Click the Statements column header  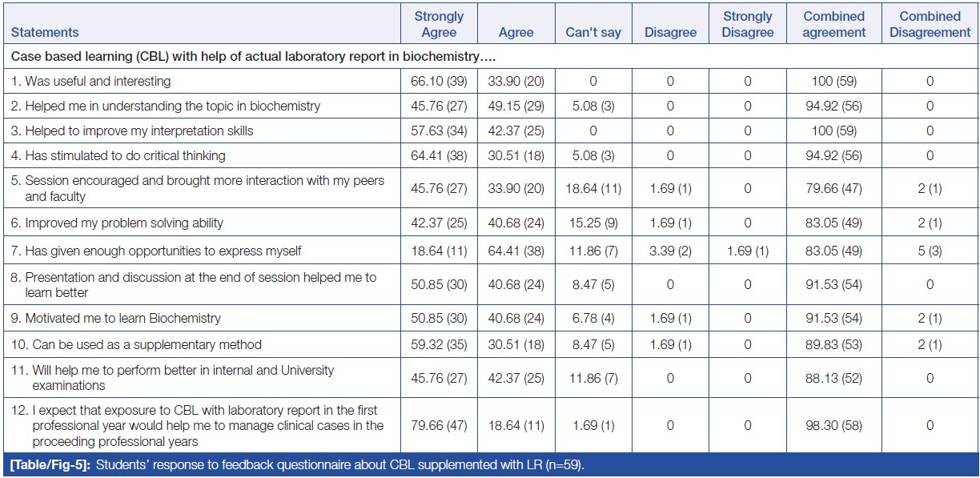pos(45,33)
